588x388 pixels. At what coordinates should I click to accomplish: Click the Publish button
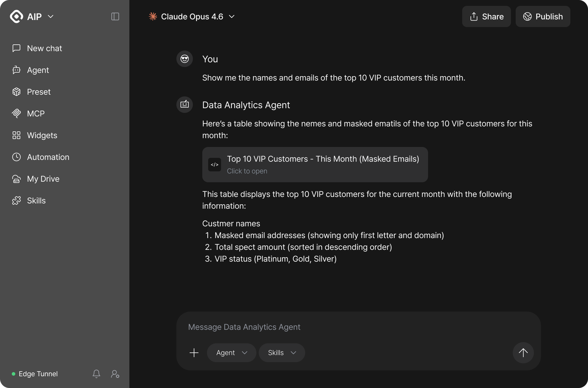[x=543, y=16]
